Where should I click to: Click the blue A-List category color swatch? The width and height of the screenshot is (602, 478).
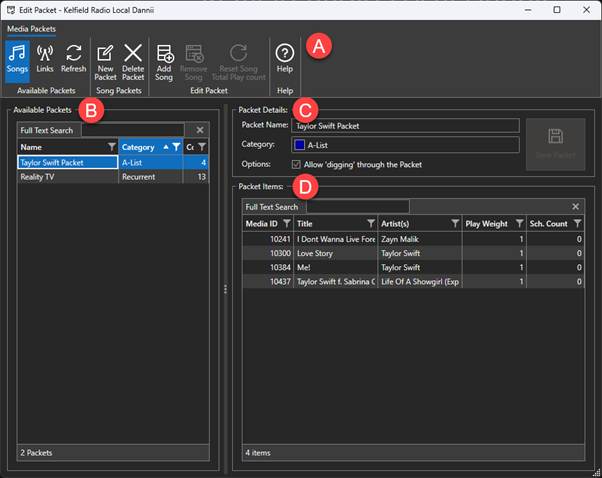298,144
